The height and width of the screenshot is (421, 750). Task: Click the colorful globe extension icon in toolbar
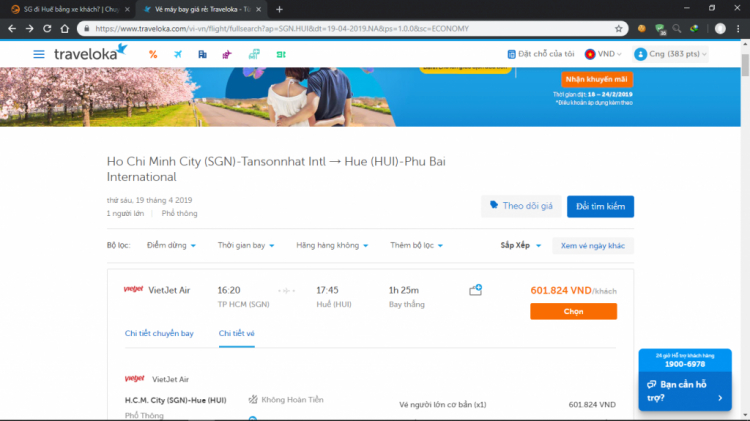pyautogui.click(x=694, y=29)
